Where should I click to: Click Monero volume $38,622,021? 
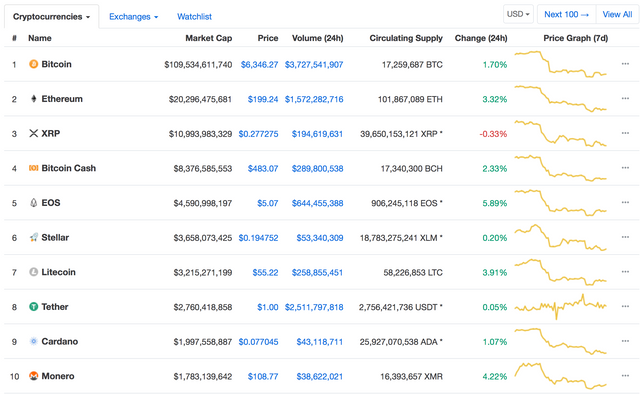point(320,376)
